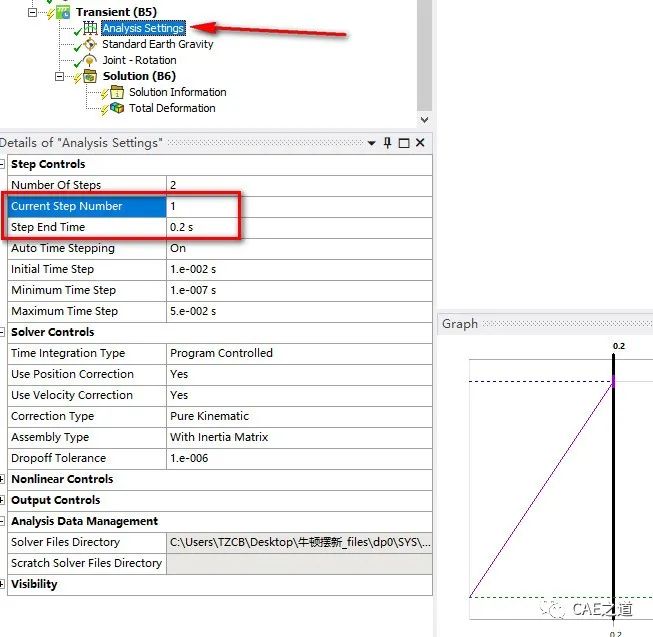Change Use Position Correction Yes value
Screen dimensions: 653x637
click(x=299, y=374)
